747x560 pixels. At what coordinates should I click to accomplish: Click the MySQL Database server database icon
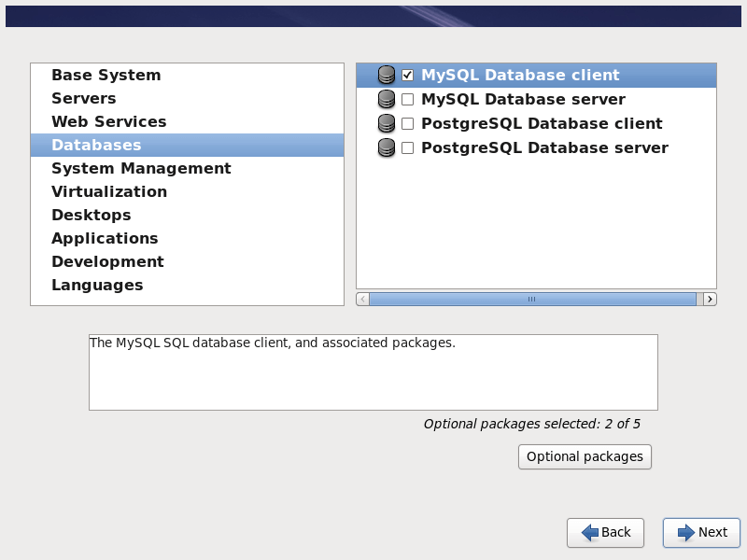point(387,100)
